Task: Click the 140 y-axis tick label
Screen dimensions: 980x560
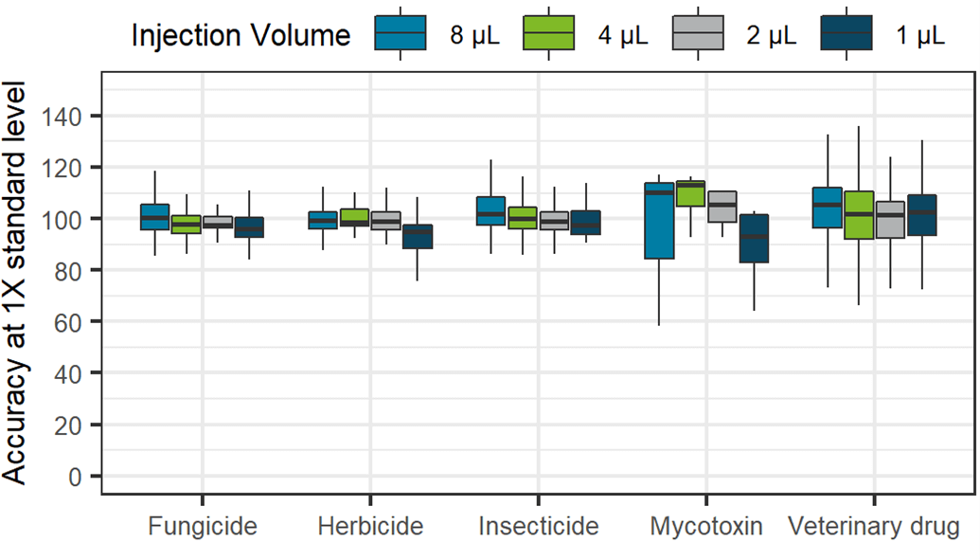Action: (61, 117)
